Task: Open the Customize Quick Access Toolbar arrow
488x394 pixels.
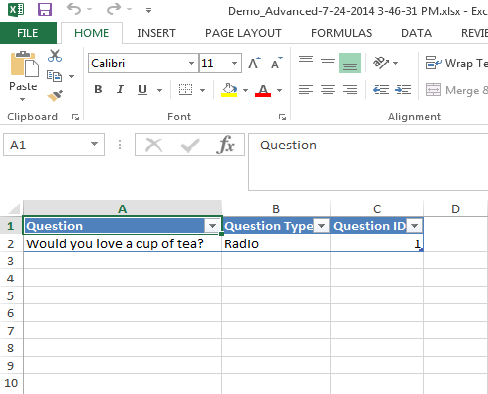Action: click(x=148, y=10)
